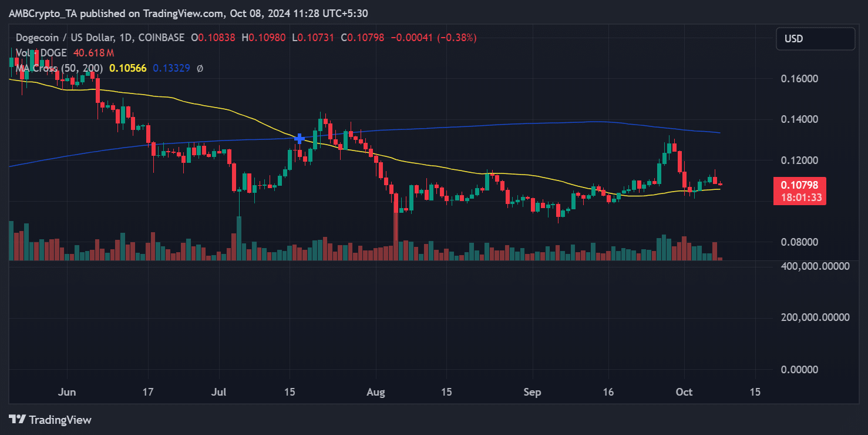Click the 0.14000 price axis label

pyautogui.click(x=799, y=119)
